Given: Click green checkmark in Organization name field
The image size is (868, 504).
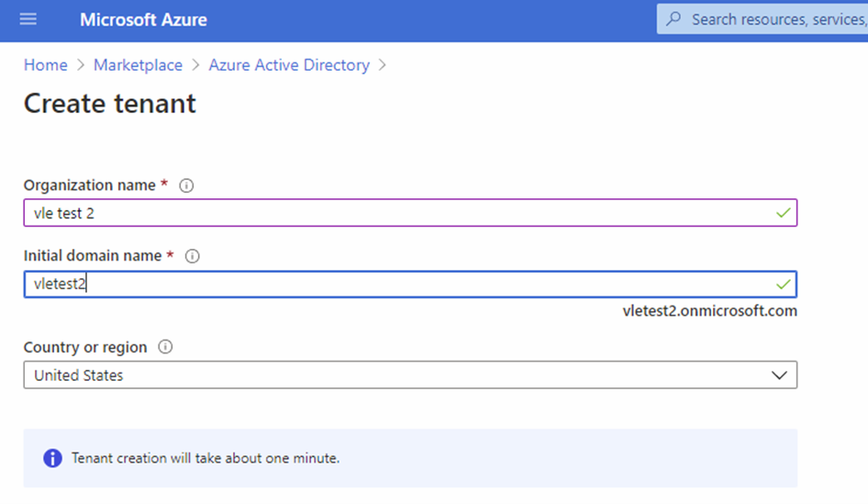Looking at the screenshot, I should (x=783, y=213).
